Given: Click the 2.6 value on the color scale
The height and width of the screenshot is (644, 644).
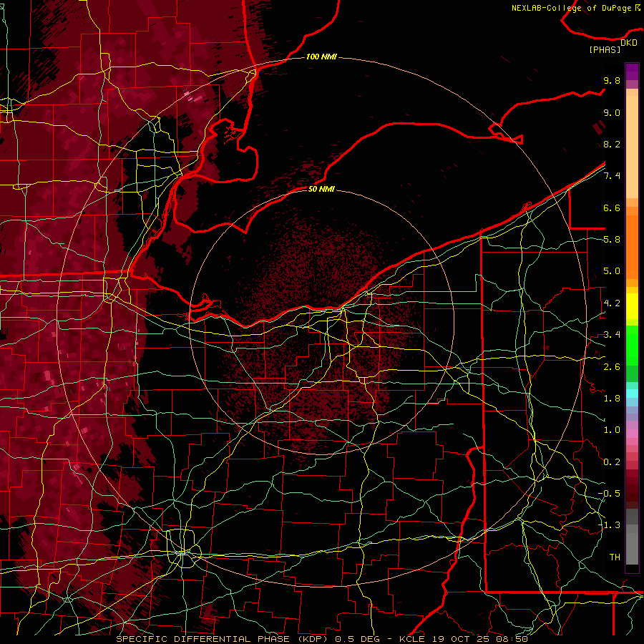Looking at the screenshot, I should point(612,367).
